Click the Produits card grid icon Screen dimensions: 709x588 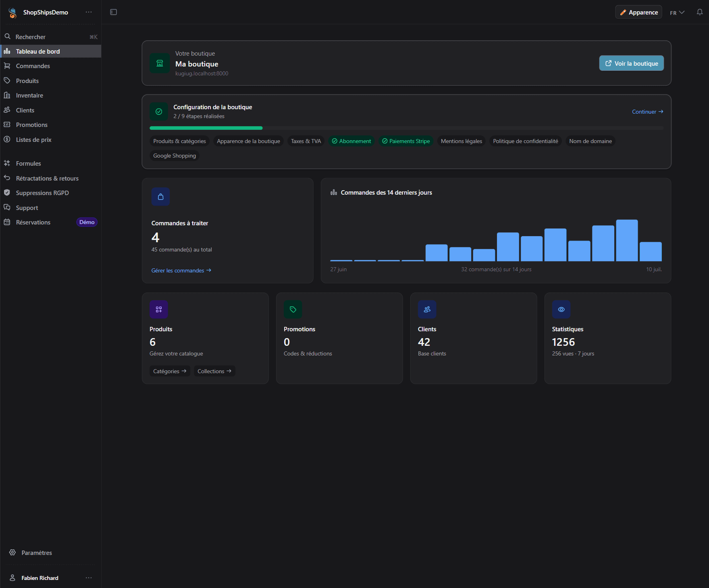tap(159, 310)
